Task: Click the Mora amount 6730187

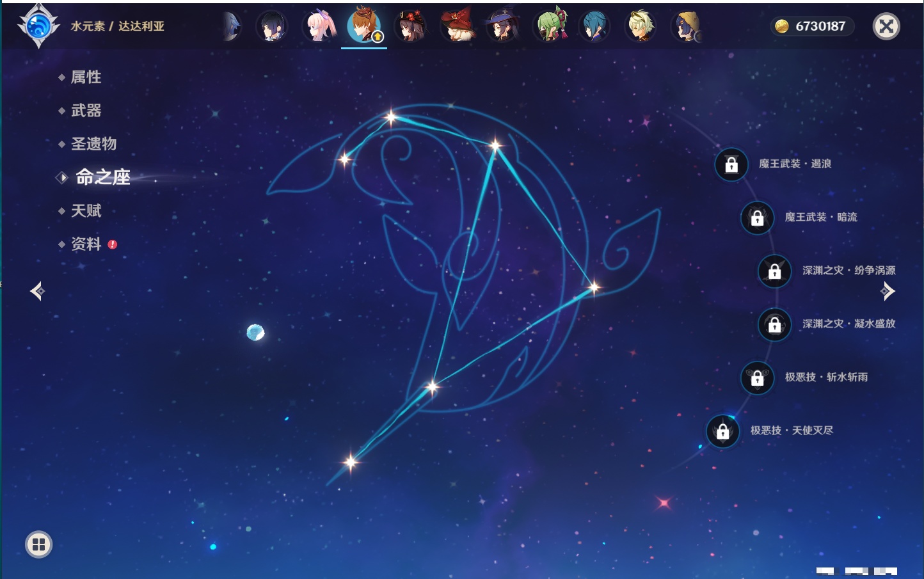Action: (820, 26)
